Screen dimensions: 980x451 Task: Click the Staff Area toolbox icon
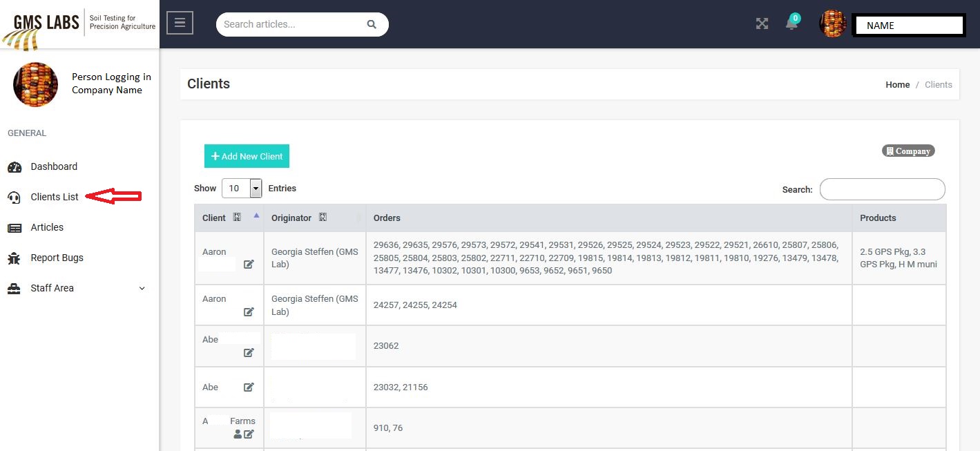pyautogui.click(x=14, y=289)
